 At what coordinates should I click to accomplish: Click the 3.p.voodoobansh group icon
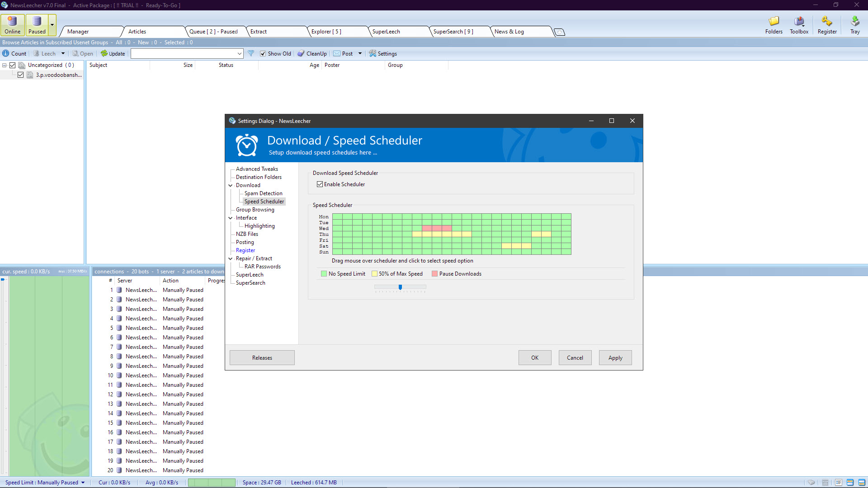pyautogui.click(x=30, y=75)
